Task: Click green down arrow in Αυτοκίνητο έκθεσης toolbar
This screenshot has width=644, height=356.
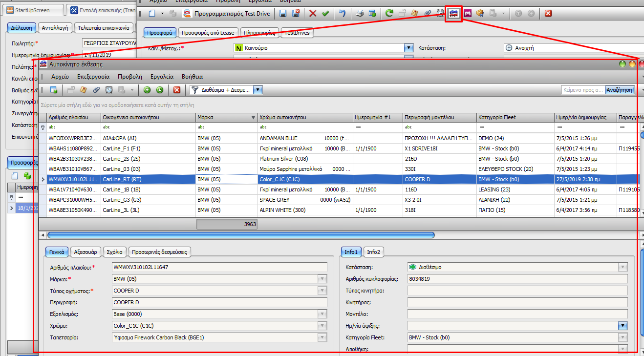Action: pyautogui.click(x=160, y=90)
